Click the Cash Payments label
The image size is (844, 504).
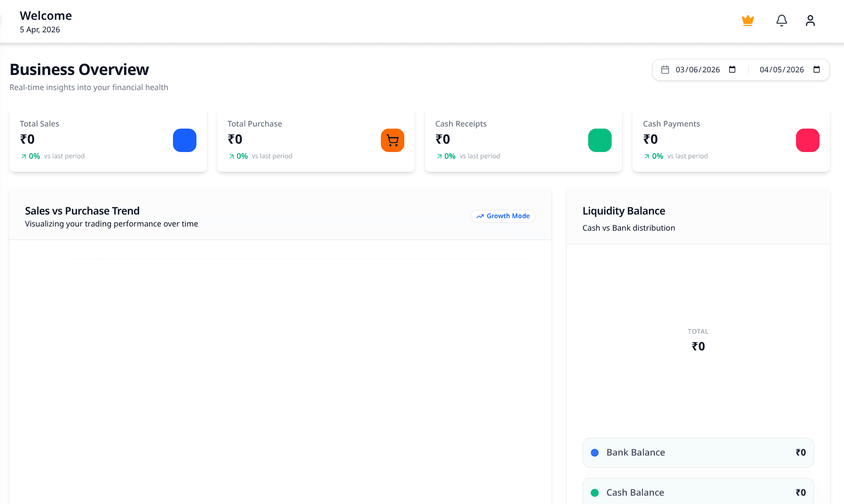672,124
